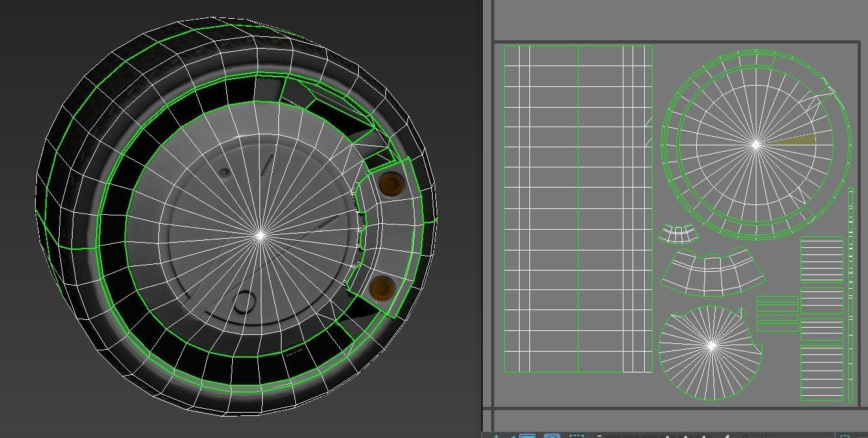Click the center vertex of the large circular UV island
This screenshot has height=438, width=868.
[x=756, y=145]
